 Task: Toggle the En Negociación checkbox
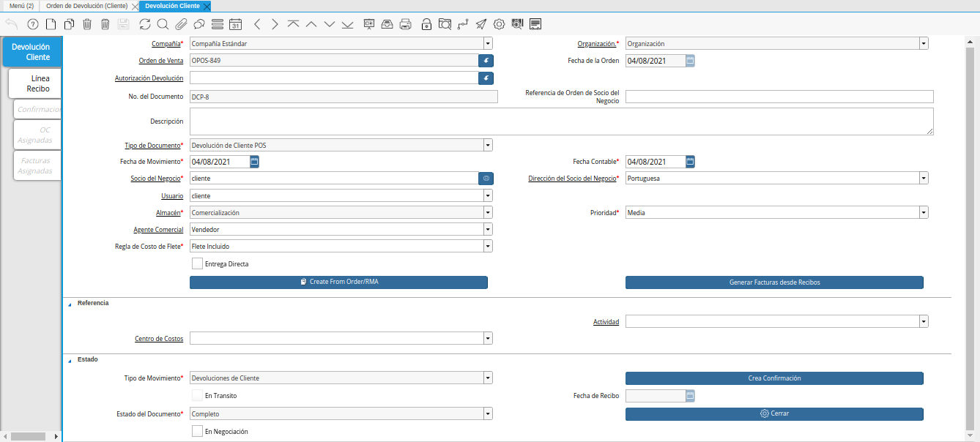pos(197,432)
